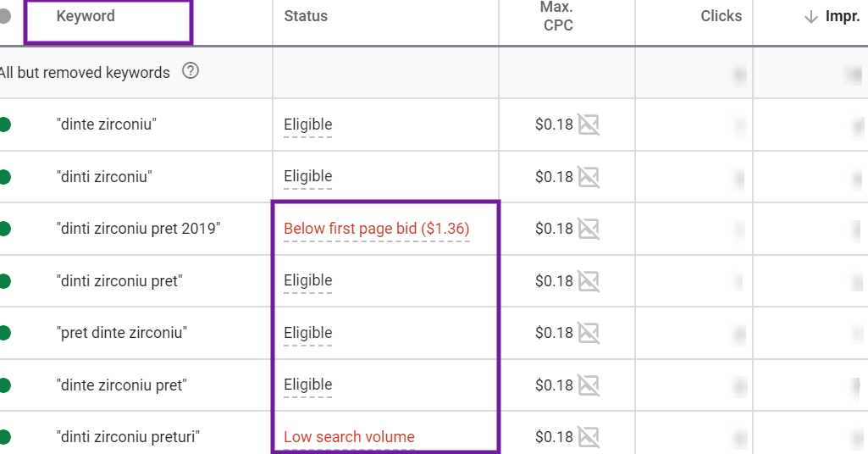Sort table by Status column header
Screen dimensions: 868x454
coord(306,16)
